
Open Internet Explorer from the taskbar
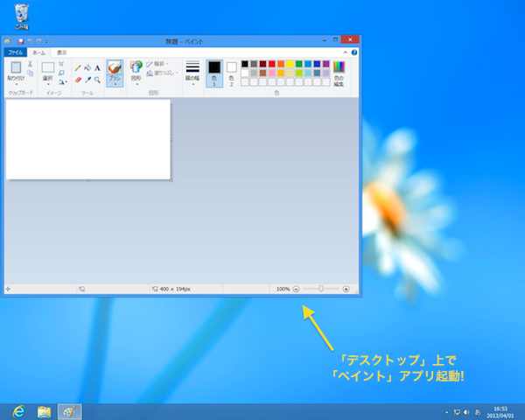[19, 411]
